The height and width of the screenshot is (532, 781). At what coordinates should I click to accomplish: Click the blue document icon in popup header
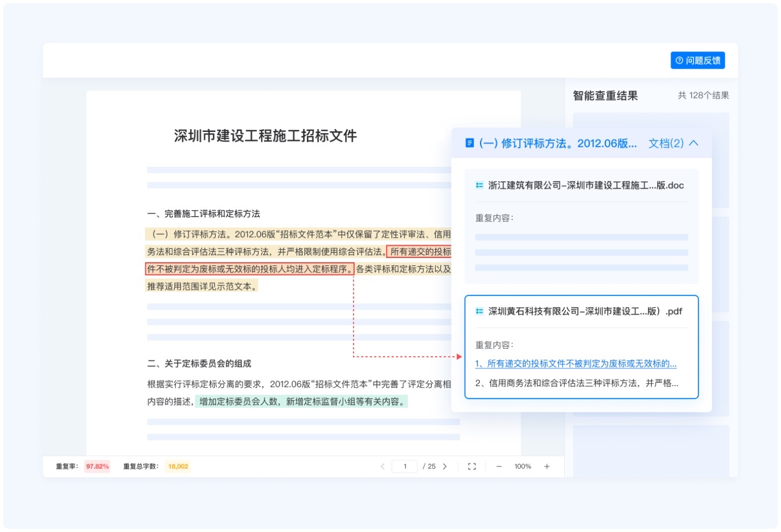pos(469,143)
